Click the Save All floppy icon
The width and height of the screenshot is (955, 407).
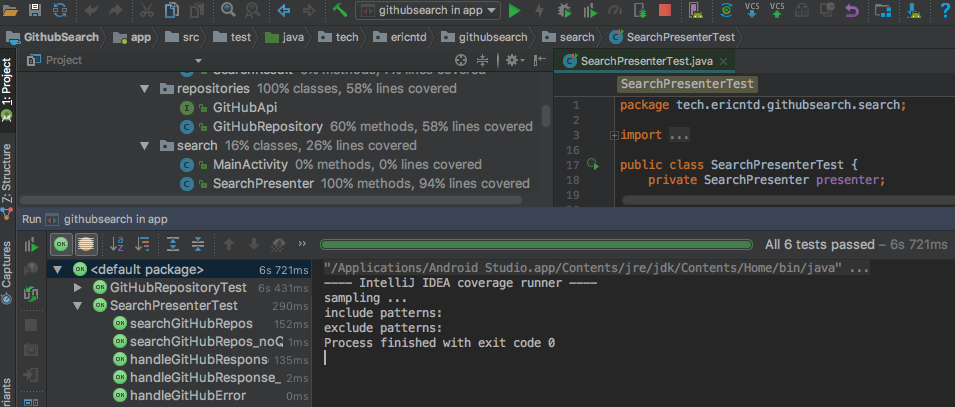pyautogui.click(x=36, y=10)
